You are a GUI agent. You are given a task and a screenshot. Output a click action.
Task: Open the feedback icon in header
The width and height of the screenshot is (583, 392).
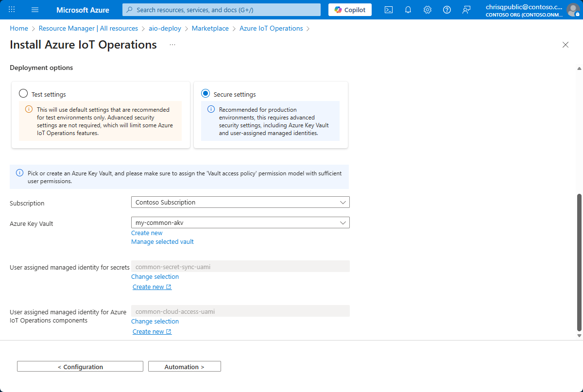pos(466,10)
